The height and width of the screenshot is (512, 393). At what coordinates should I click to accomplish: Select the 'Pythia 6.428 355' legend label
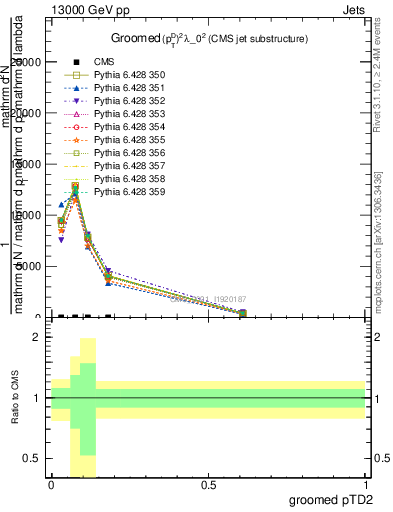coord(130,140)
